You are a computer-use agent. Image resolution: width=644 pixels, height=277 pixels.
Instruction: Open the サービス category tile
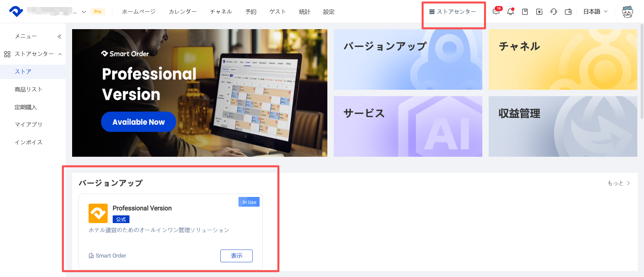pyautogui.click(x=408, y=126)
